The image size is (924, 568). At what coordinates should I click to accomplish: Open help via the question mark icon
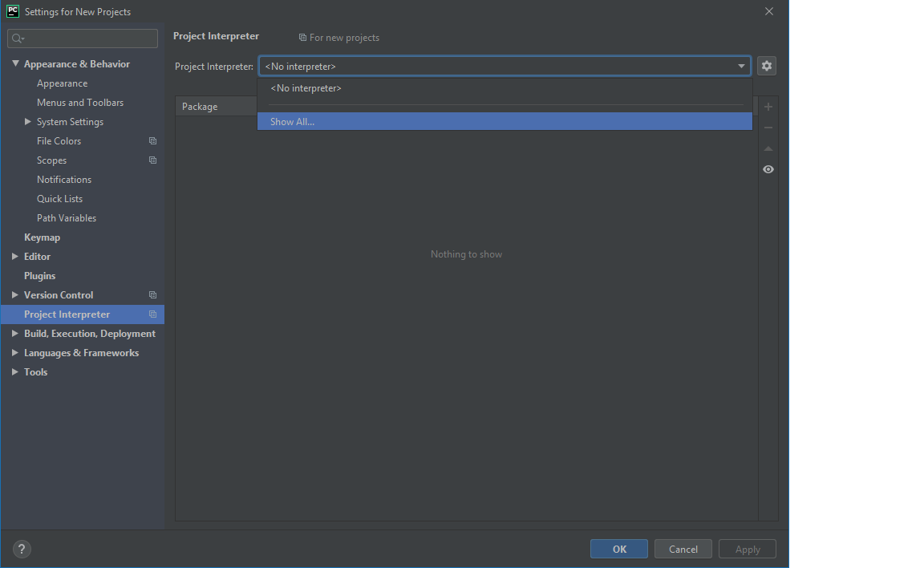point(21,549)
